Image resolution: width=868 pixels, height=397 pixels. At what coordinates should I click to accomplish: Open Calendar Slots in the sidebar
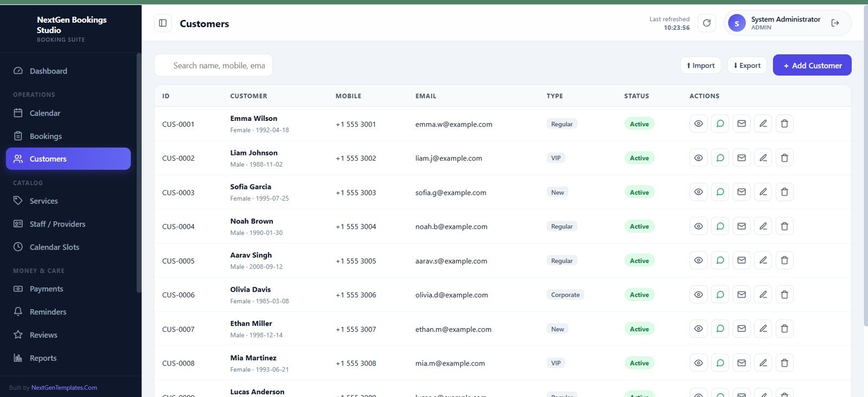click(68, 247)
